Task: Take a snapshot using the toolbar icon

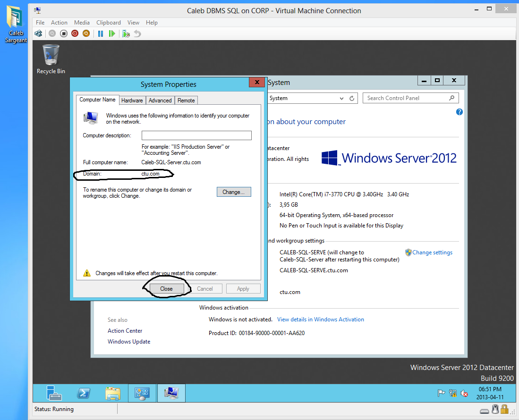Action: [126, 34]
